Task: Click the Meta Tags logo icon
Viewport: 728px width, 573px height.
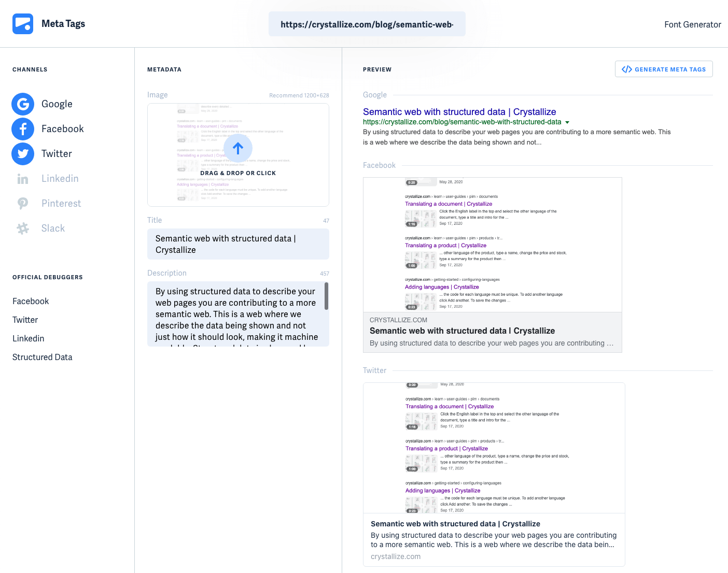Action: [x=23, y=24]
